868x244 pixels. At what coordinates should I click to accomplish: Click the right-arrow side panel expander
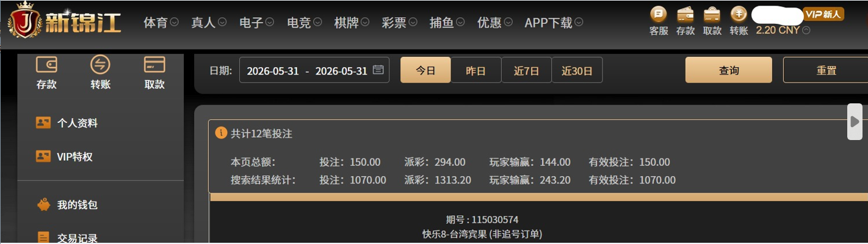click(855, 121)
